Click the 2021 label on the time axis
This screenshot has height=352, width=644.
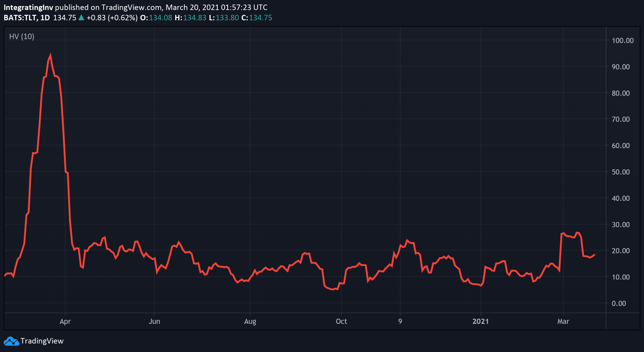click(481, 321)
